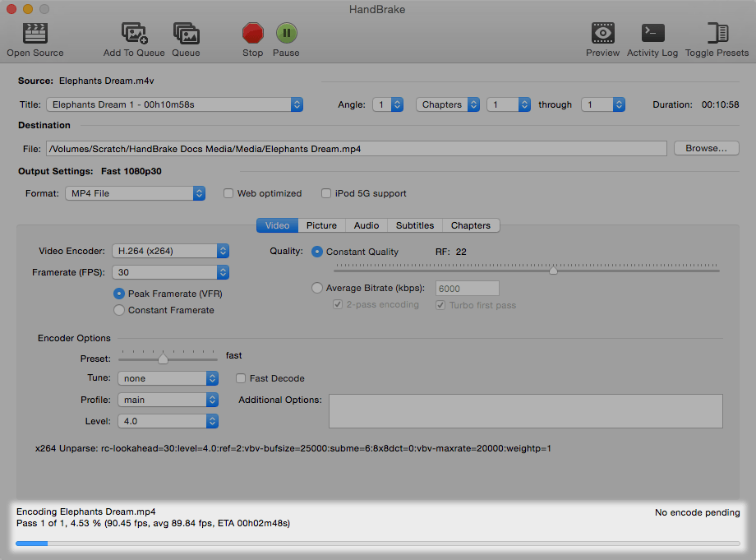Open the Preview window

(x=602, y=34)
